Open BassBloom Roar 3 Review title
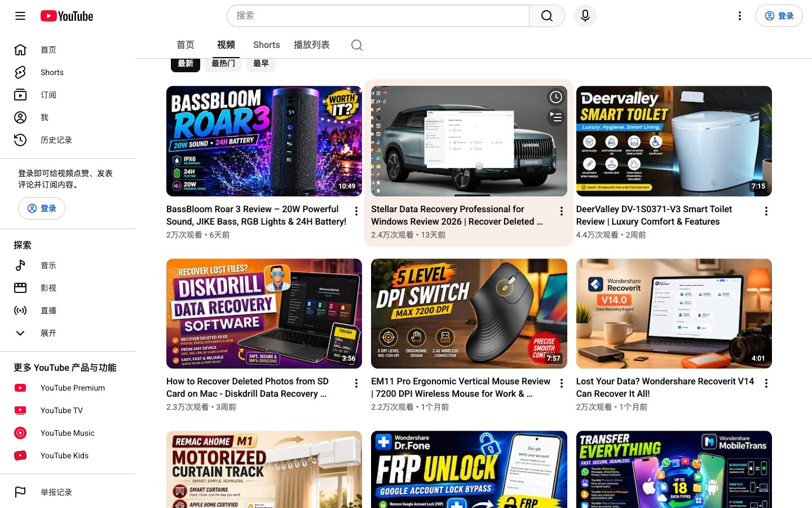 point(257,215)
